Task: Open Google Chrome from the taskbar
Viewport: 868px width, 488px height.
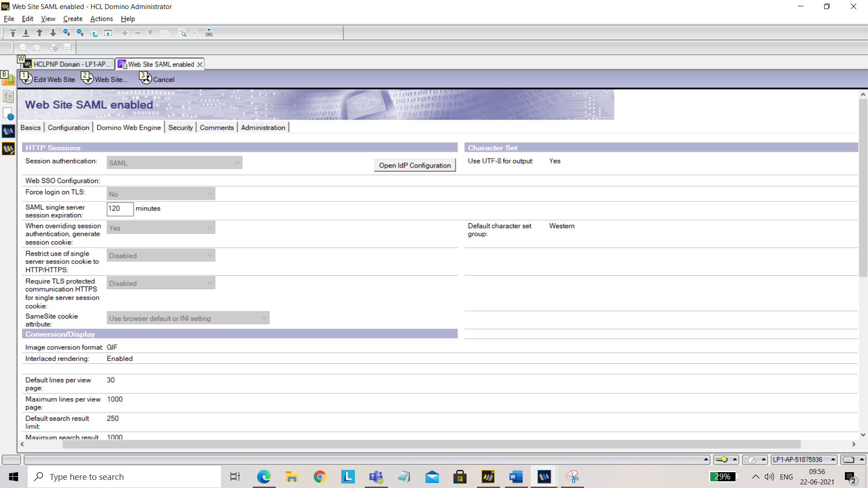Action: [x=320, y=477]
